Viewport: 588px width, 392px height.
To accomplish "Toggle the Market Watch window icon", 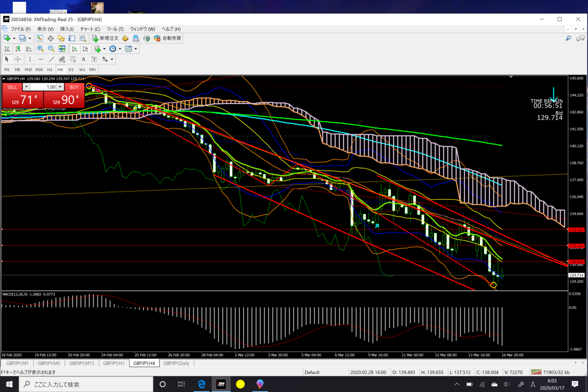I will point(40,38).
